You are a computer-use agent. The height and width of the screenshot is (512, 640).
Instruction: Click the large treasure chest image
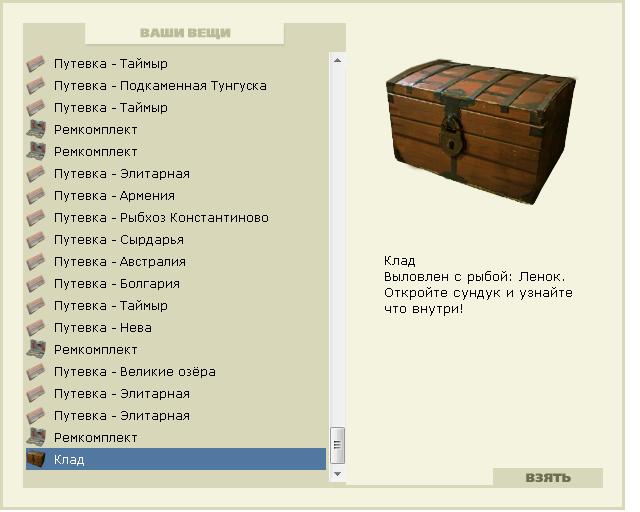(480, 131)
